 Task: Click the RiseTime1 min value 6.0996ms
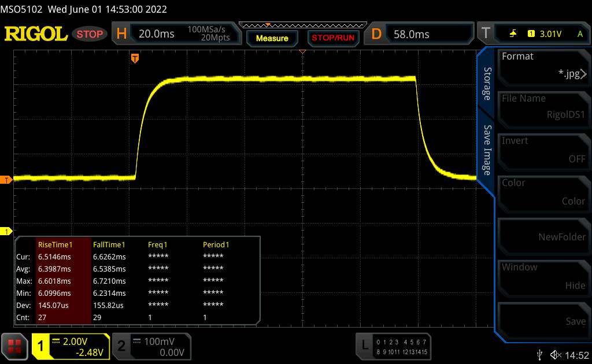[x=54, y=293]
